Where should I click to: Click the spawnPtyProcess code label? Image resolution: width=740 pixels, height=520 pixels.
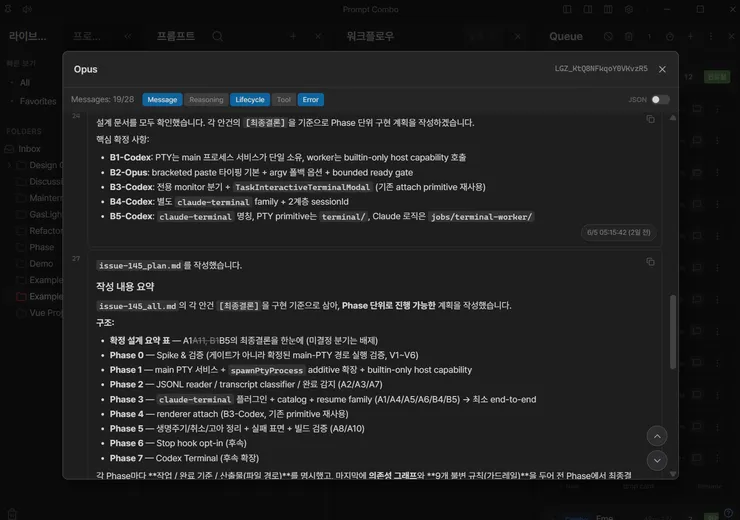click(x=267, y=370)
